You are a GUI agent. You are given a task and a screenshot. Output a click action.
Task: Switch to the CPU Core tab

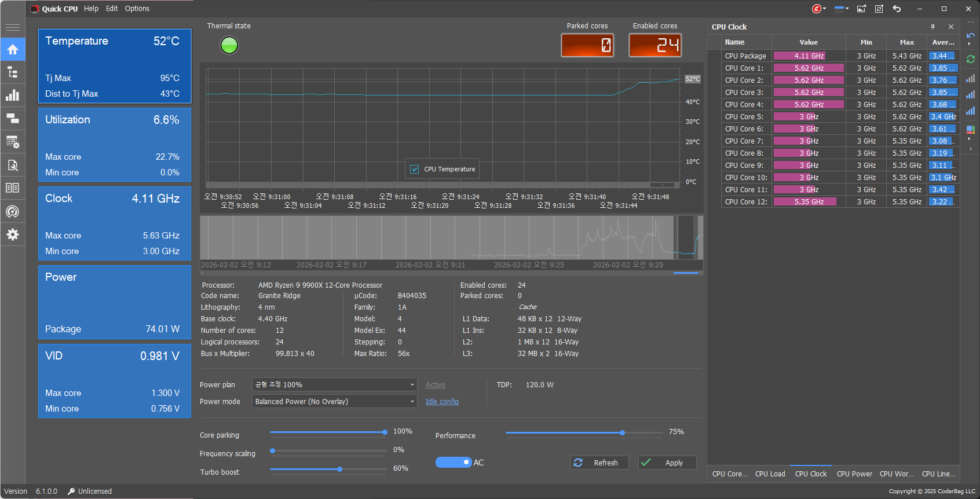[x=730, y=474]
